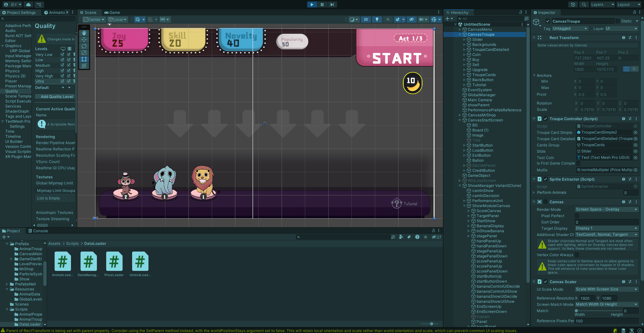This screenshot has width=644, height=333.
Task: Click the Pause button in top toolbar
Action: tap(322, 5)
